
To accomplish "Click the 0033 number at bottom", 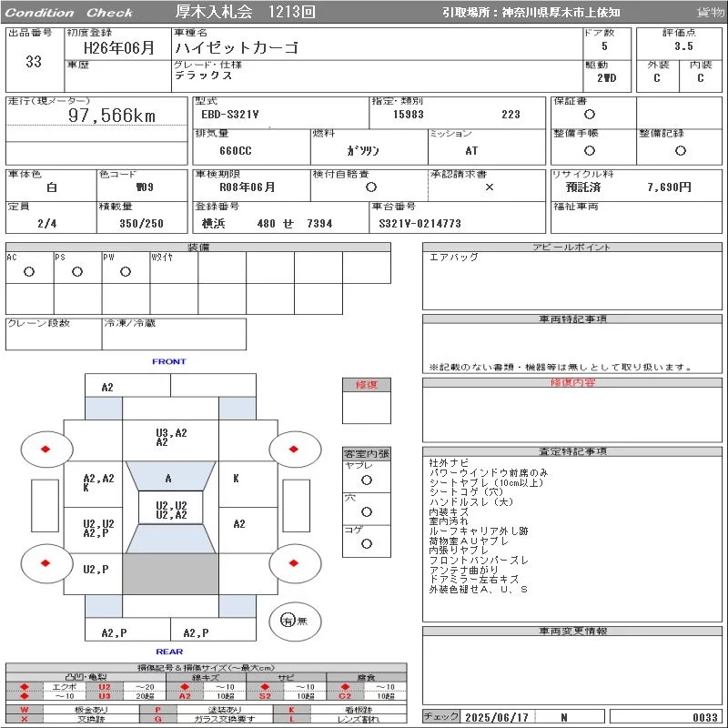I will coord(704,717).
